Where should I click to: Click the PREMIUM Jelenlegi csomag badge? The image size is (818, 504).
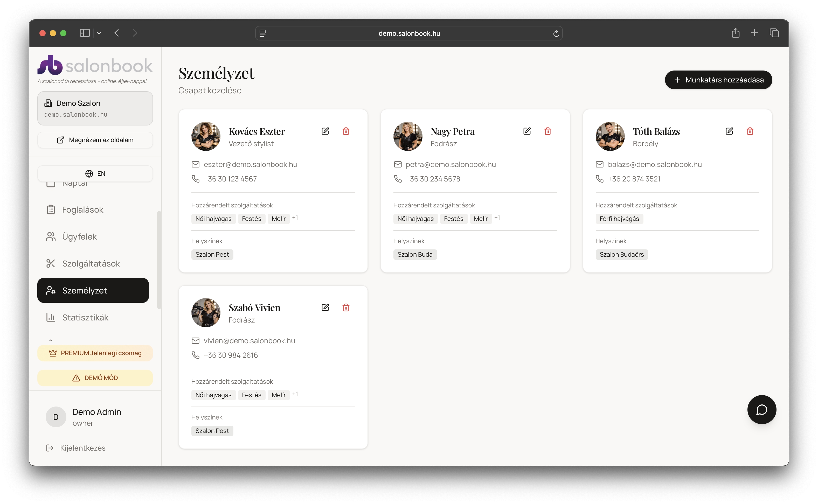pyautogui.click(x=95, y=353)
